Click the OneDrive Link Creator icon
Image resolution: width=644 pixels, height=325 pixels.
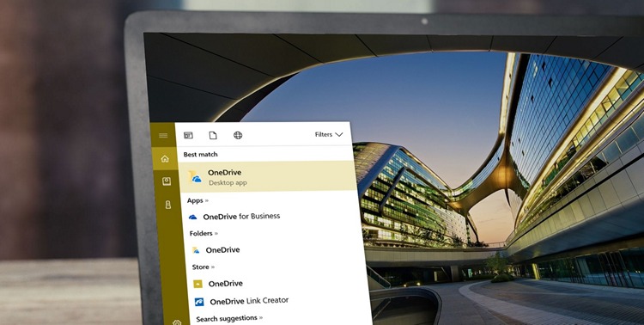pos(199,302)
